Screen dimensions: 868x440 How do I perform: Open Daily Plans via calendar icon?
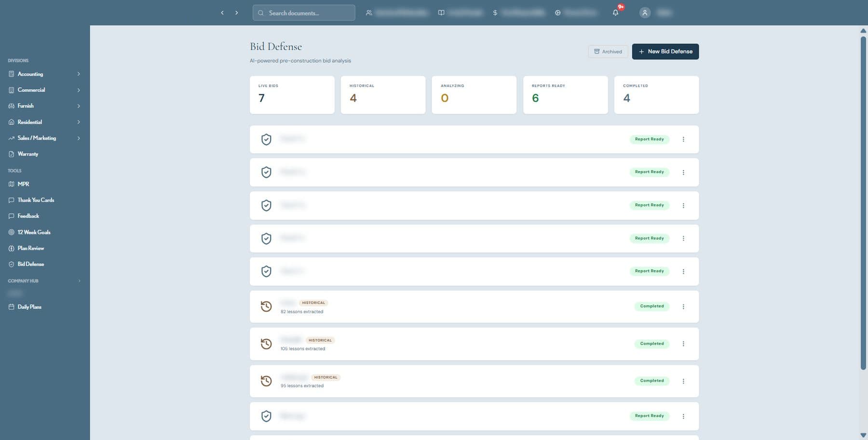tap(12, 307)
